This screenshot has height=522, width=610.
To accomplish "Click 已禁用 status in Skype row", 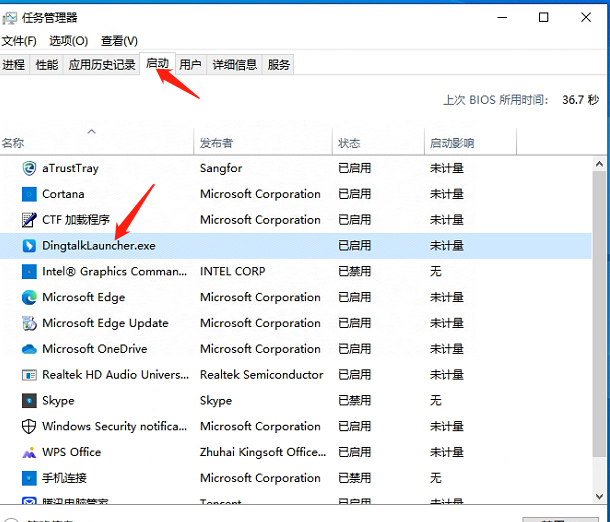I will [x=354, y=401].
